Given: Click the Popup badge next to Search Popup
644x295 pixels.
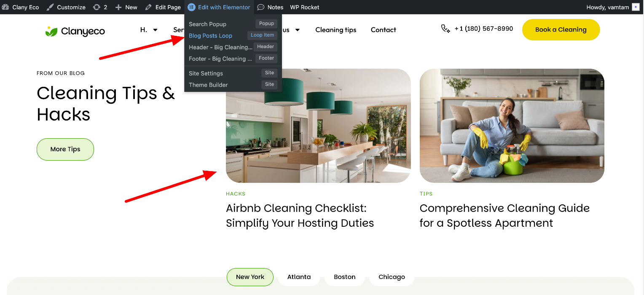Looking at the screenshot, I should coord(266,24).
